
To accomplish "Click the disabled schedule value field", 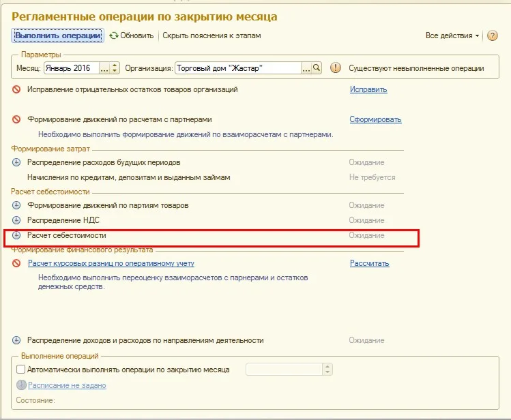I will [x=284, y=370].
